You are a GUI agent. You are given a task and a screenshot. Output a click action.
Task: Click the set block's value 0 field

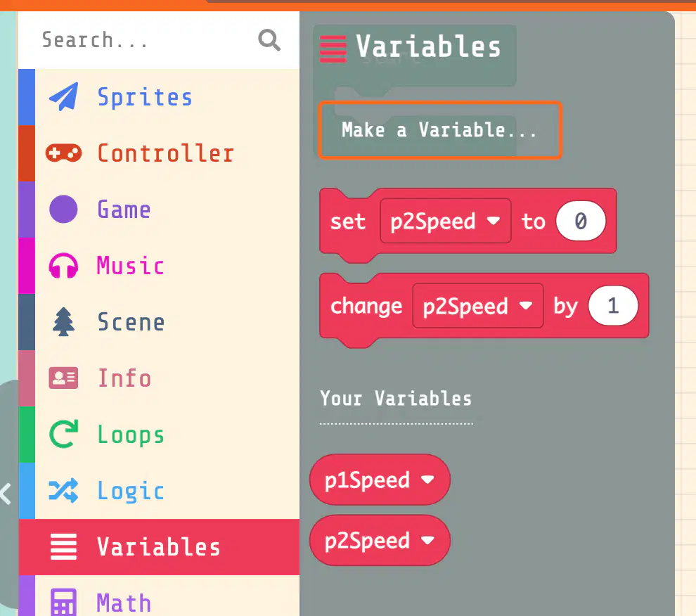point(581,221)
